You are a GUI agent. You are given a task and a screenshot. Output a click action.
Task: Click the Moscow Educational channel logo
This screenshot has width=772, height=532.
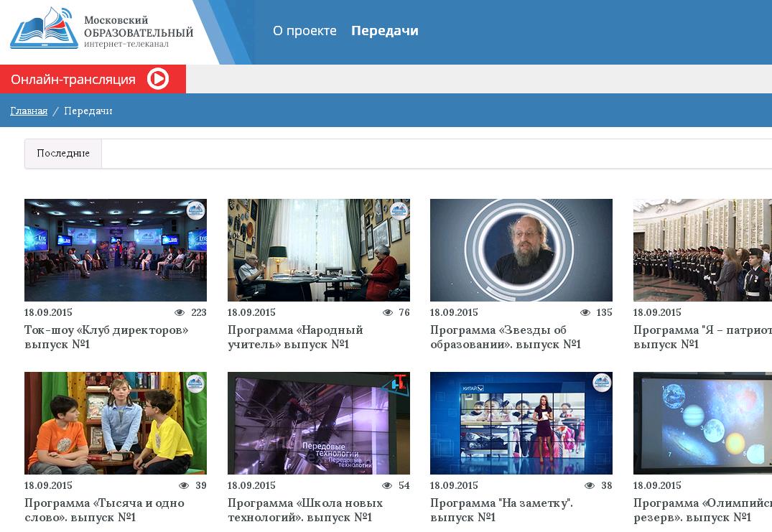(102, 29)
